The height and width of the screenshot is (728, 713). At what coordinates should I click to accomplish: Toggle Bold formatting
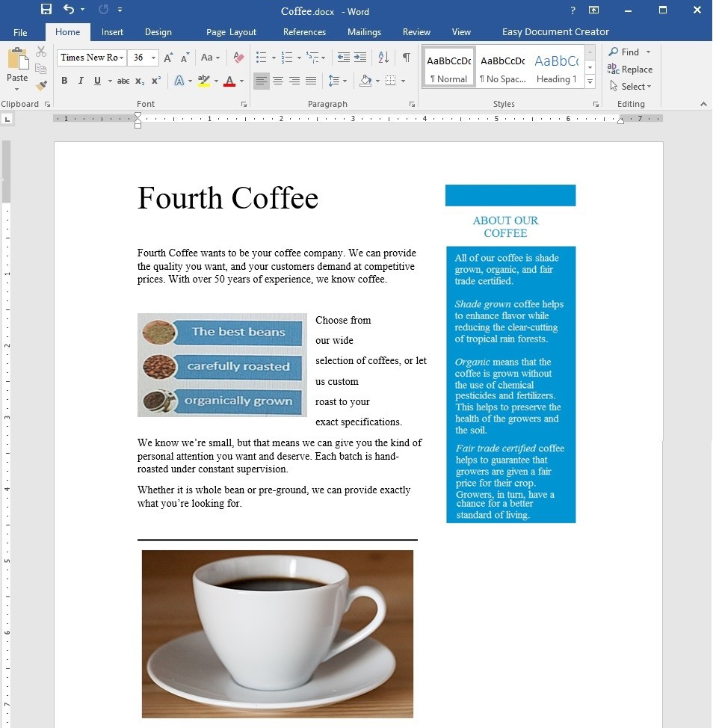pos(64,81)
